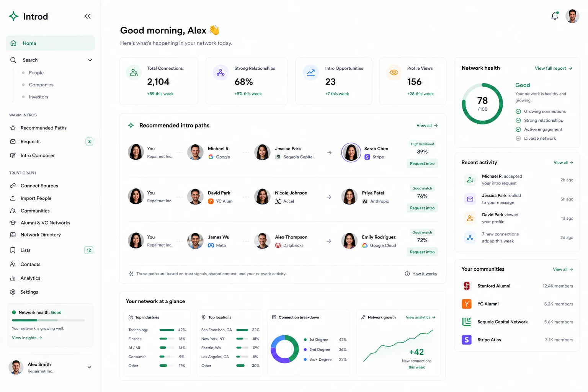Open Stripe Atlas community icon
588x392 pixels.
point(467,340)
